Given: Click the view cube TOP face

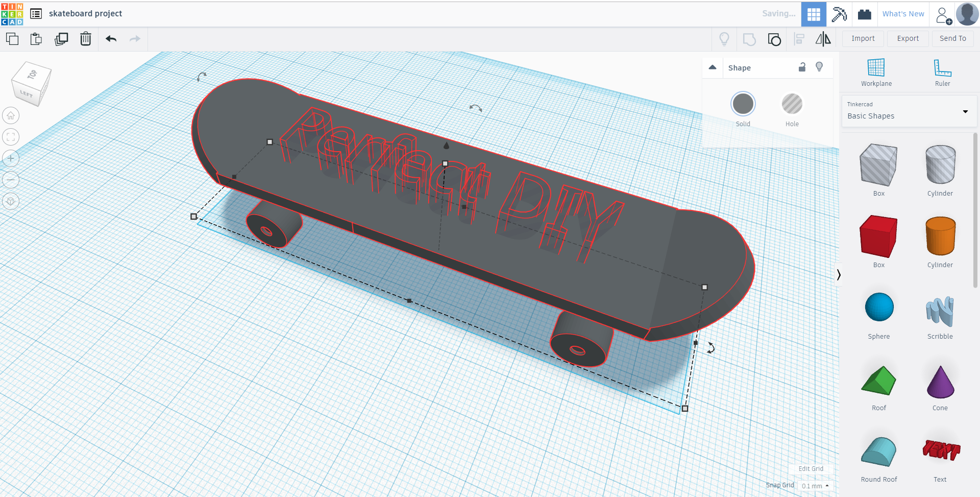Looking at the screenshot, I should [x=33, y=75].
